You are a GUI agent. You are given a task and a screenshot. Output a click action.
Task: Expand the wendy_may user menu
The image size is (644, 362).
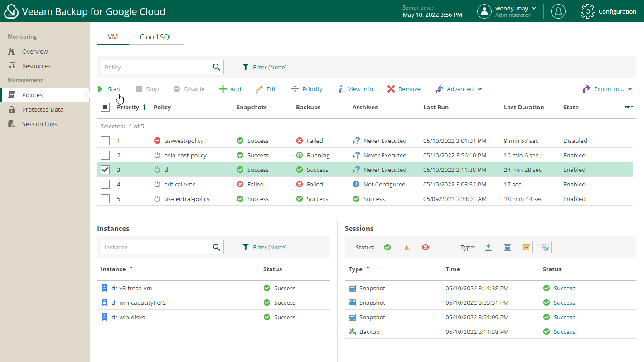534,8
